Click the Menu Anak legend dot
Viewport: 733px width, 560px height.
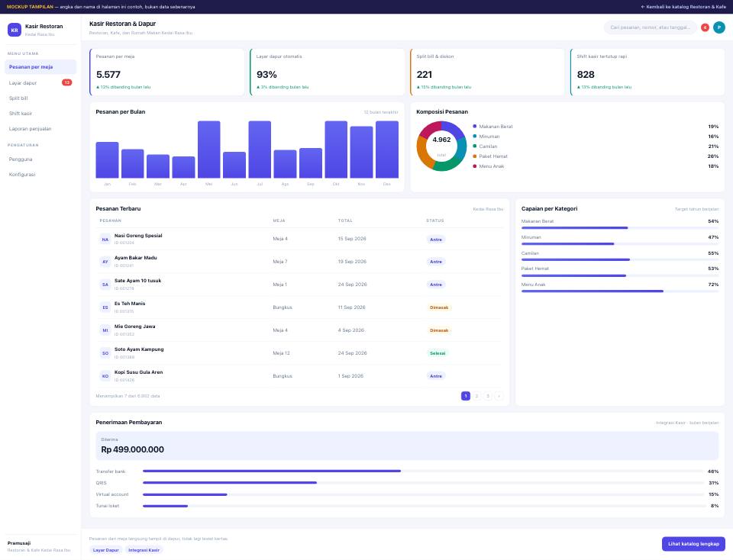click(x=474, y=166)
